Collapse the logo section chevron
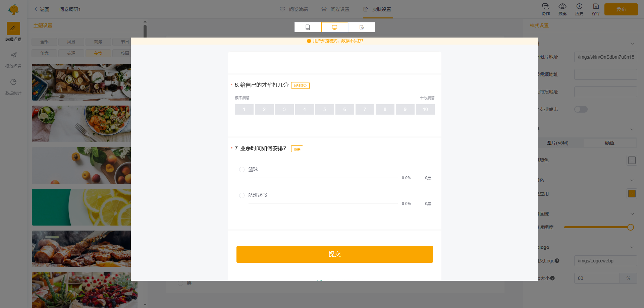Viewport: 644px width, 308px height. 632,247
